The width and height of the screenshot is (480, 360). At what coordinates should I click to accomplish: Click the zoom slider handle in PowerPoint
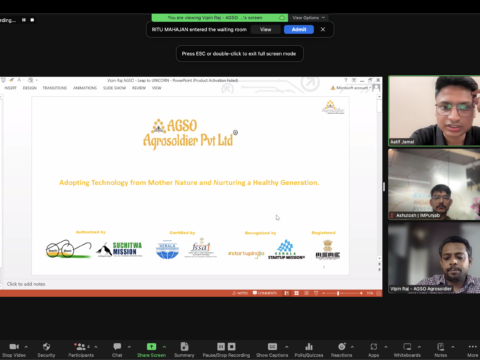click(338, 293)
